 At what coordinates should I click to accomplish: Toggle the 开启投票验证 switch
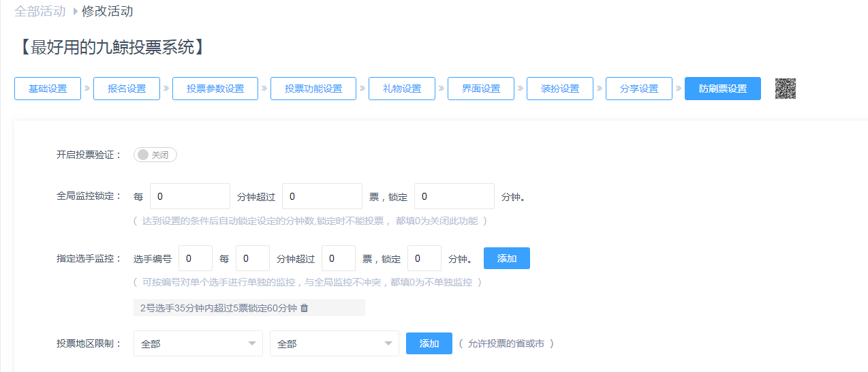click(155, 155)
